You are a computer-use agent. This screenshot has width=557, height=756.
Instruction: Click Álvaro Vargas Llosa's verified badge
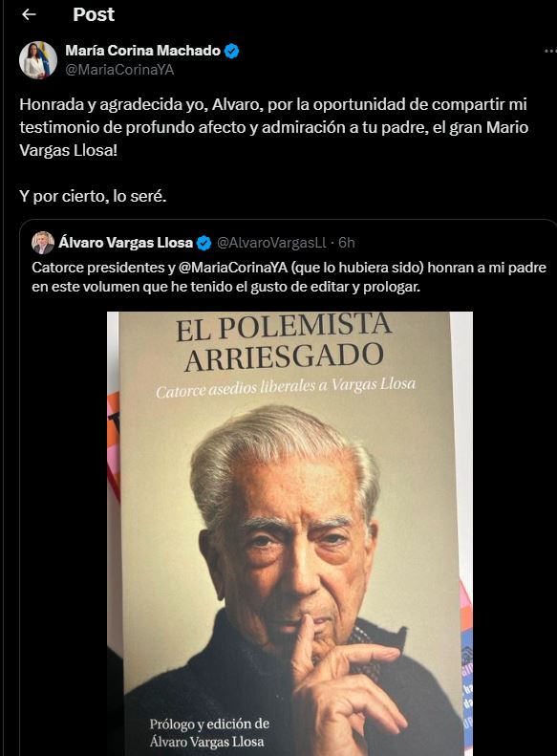[x=204, y=243]
